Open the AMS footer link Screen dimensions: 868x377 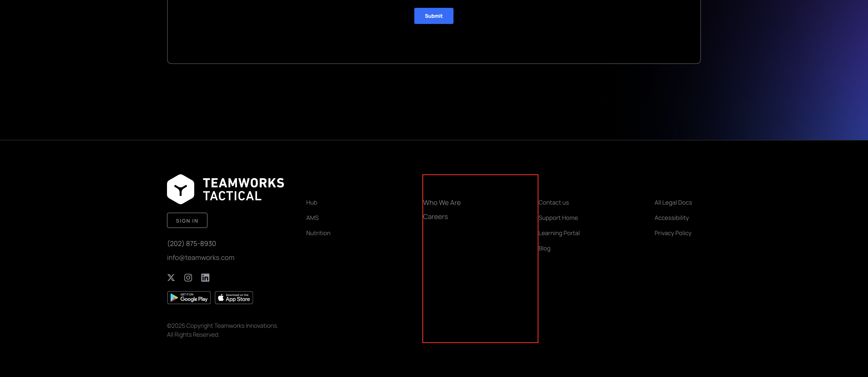pyautogui.click(x=312, y=218)
